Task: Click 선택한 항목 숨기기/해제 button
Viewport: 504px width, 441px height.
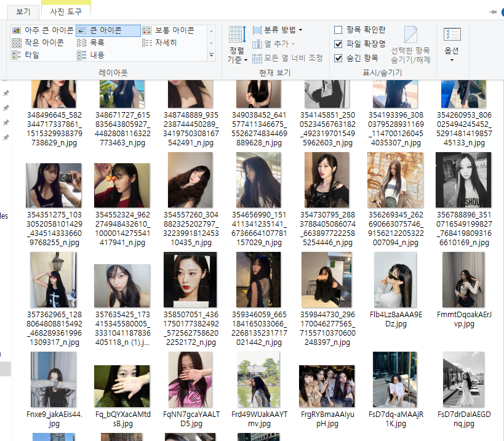Action: click(410, 44)
